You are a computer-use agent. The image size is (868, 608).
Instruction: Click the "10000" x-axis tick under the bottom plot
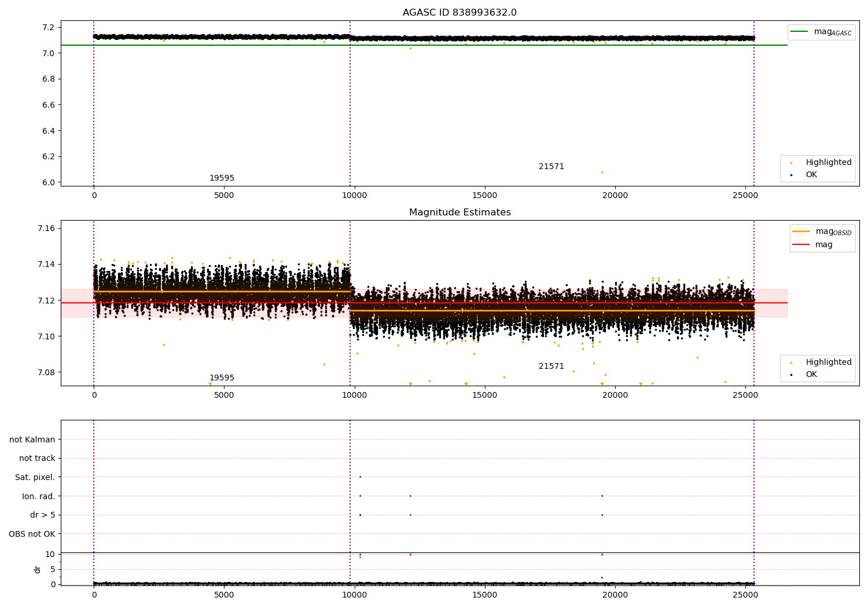354,595
